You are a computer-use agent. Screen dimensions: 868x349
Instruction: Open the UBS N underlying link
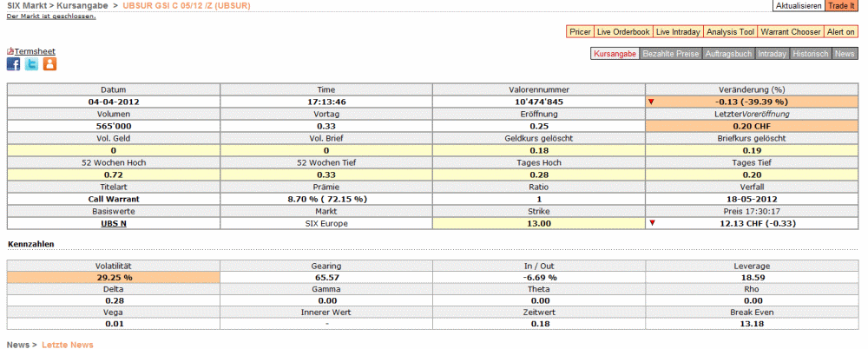point(113,223)
